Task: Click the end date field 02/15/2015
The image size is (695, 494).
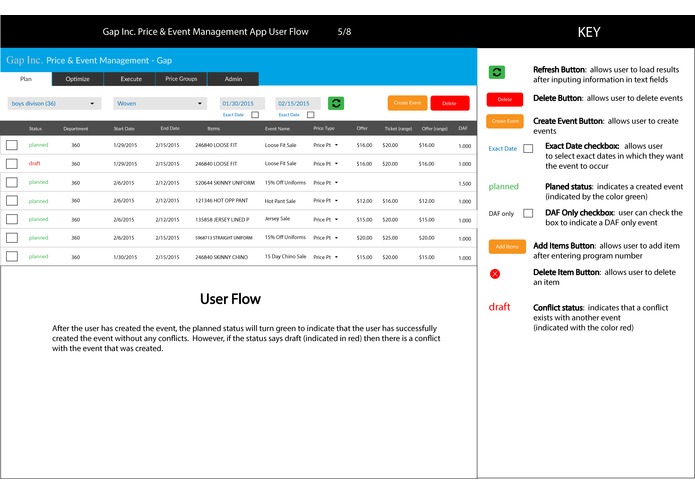Action: [298, 103]
